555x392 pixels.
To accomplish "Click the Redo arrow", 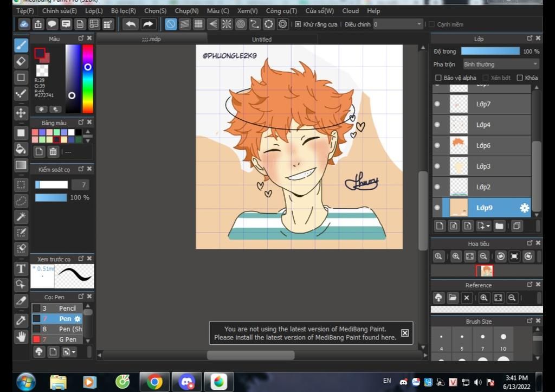I will 147,24.
